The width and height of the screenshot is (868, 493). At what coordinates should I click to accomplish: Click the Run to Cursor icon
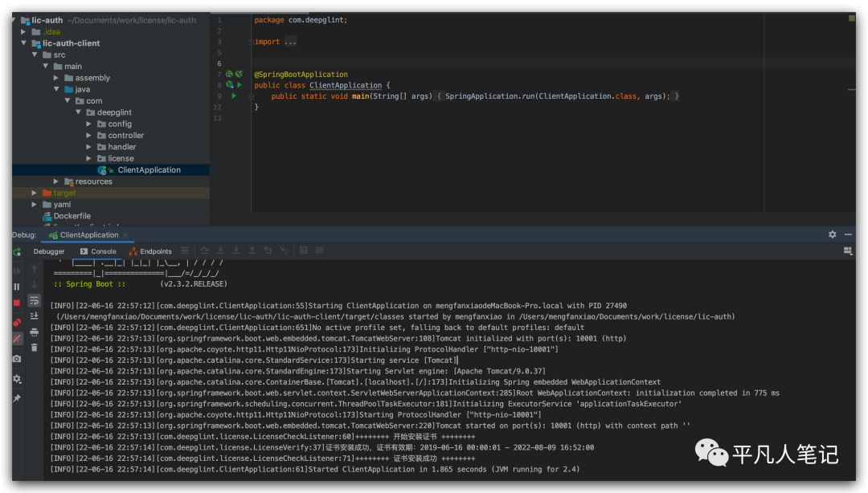click(x=284, y=251)
